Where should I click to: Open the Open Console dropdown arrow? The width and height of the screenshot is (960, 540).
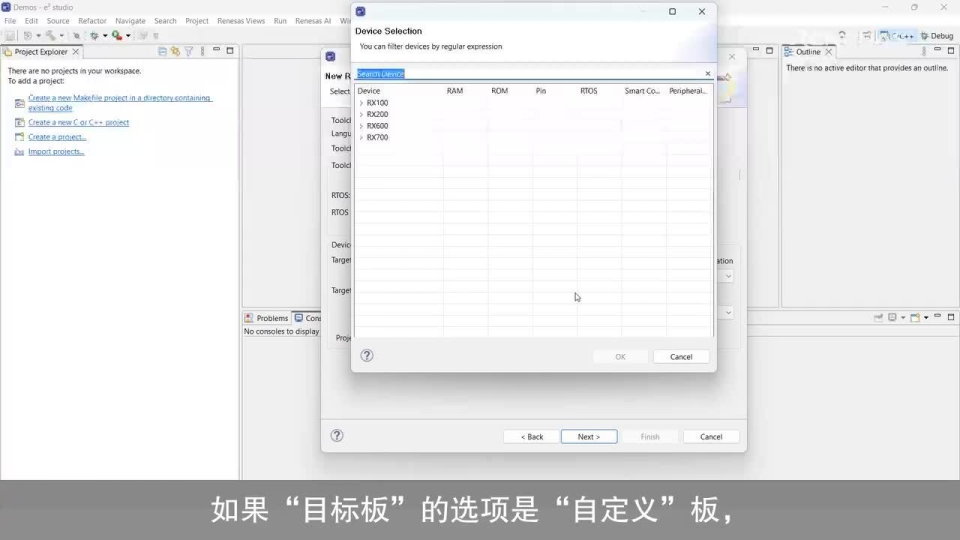926,317
